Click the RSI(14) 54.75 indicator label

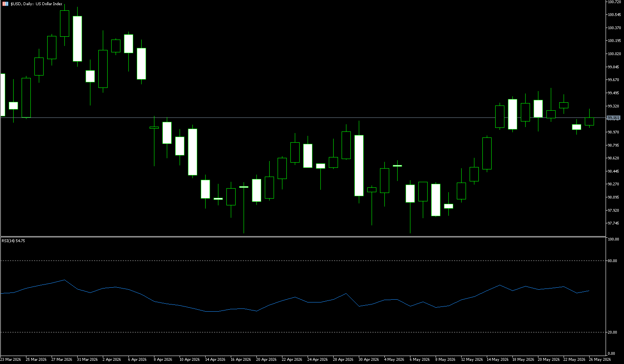[x=14, y=241]
